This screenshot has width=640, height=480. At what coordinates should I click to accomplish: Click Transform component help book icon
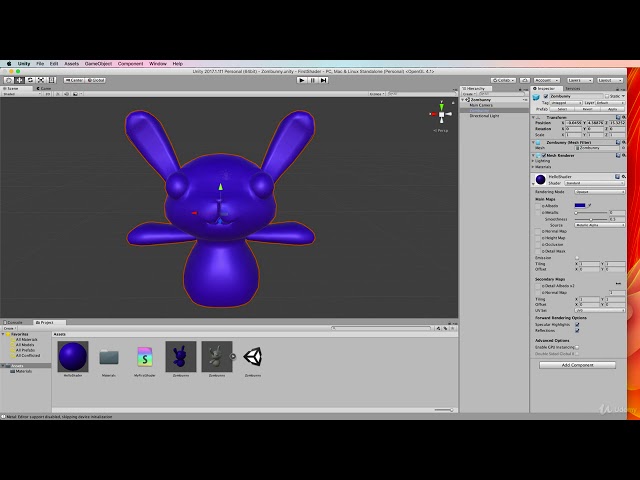pos(618,118)
